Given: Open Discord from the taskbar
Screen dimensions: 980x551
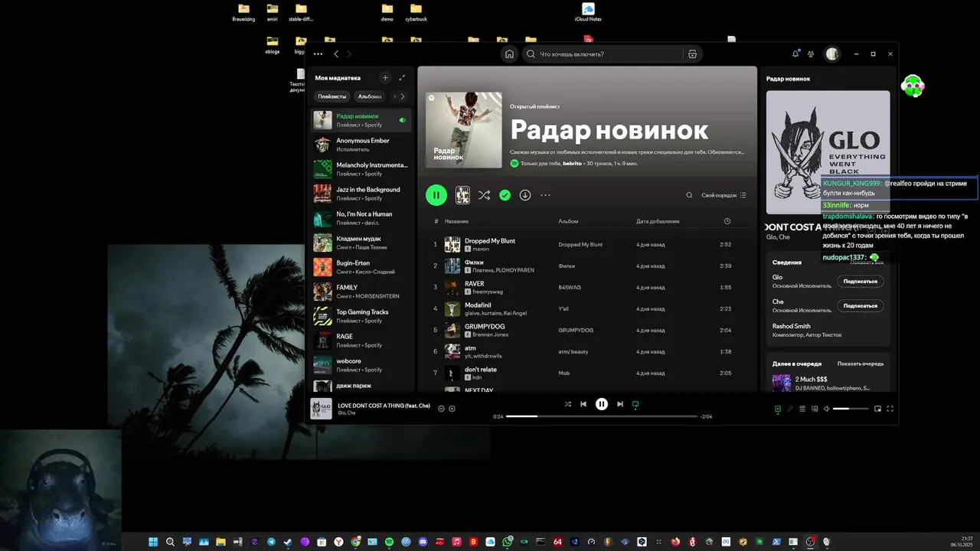Looking at the screenshot, I should pos(423,542).
